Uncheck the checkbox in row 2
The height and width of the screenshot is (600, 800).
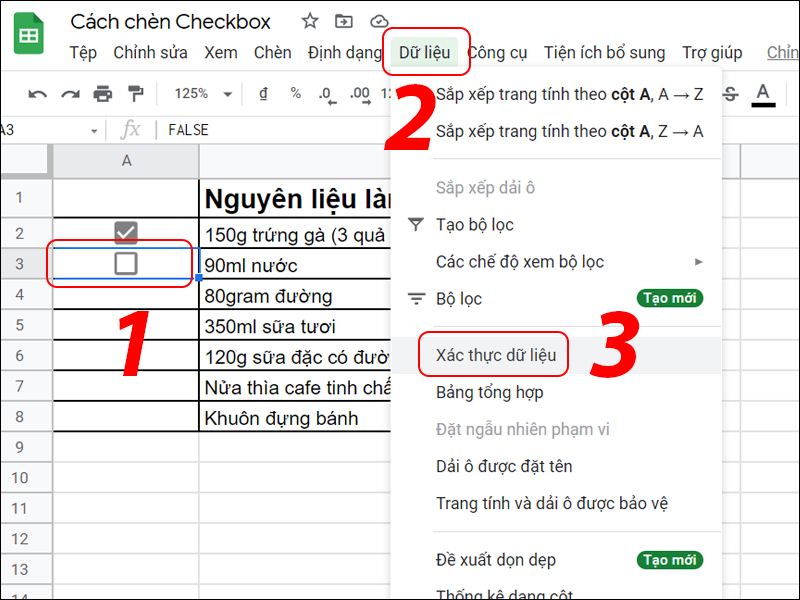point(126,233)
